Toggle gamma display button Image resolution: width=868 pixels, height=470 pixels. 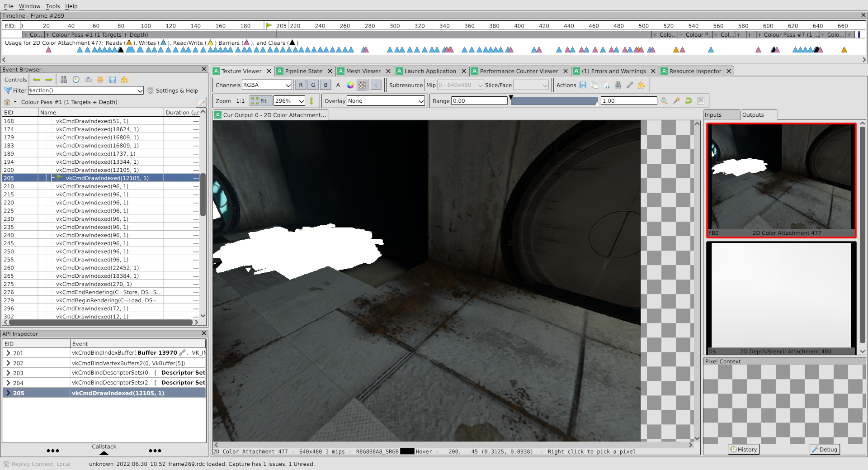click(376, 85)
